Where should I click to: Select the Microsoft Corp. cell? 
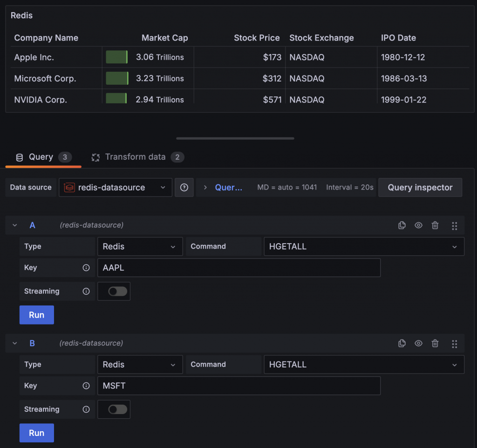coord(56,78)
